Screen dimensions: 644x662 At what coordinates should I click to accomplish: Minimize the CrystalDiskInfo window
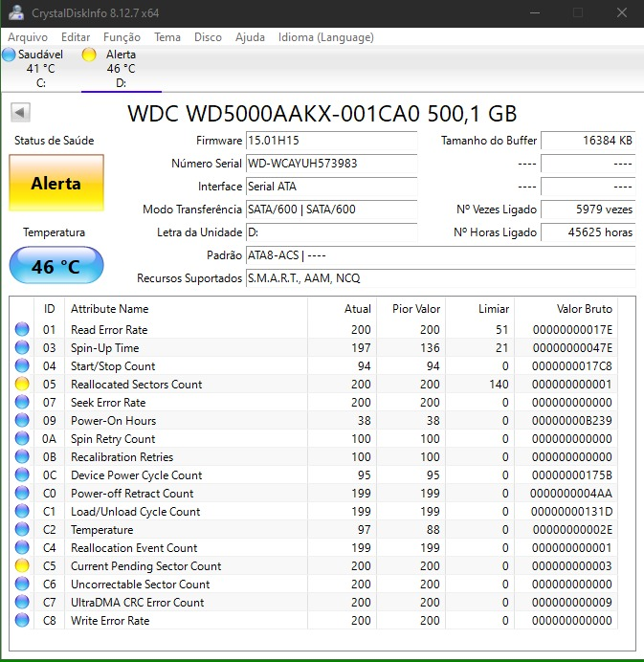[x=535, y=12]
